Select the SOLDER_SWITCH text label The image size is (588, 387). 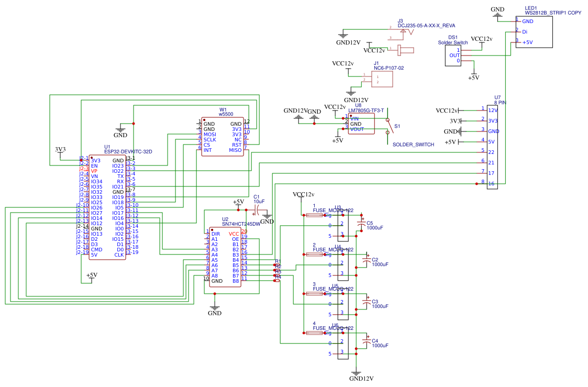coord(413,145)
